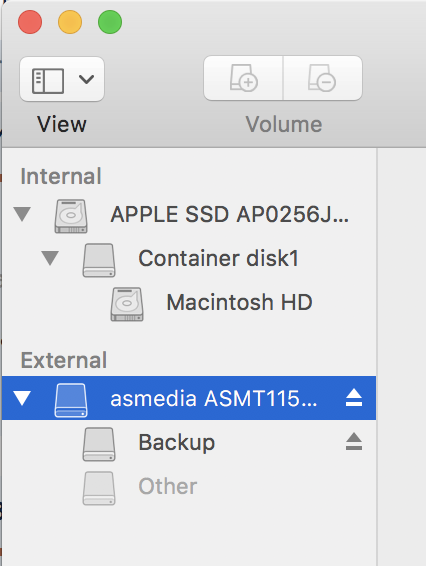Select the greyed Other volume

tap(189, 486)
